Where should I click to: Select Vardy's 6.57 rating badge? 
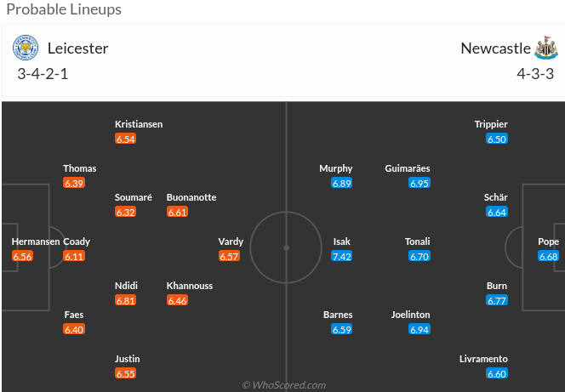point(231,256)
